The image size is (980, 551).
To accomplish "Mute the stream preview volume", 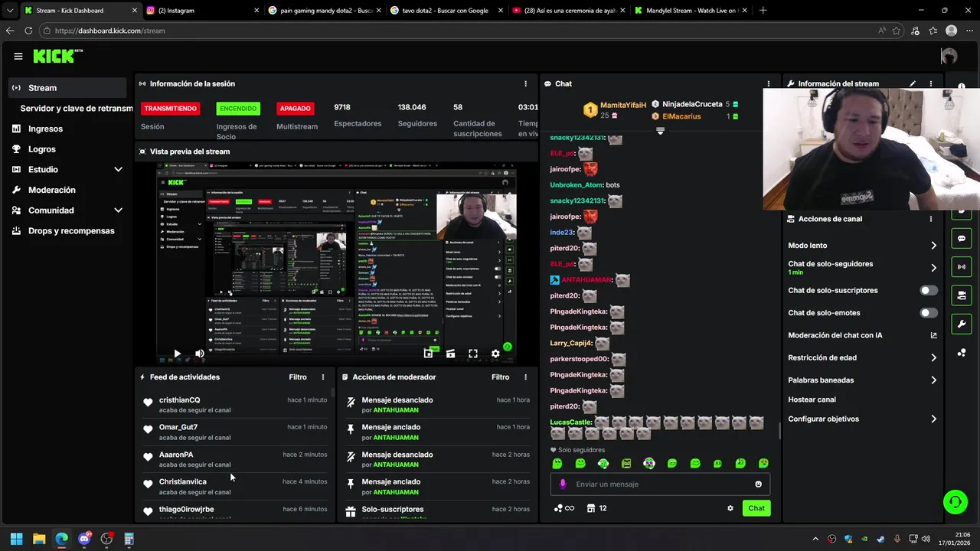I will (x=199, y=354).
